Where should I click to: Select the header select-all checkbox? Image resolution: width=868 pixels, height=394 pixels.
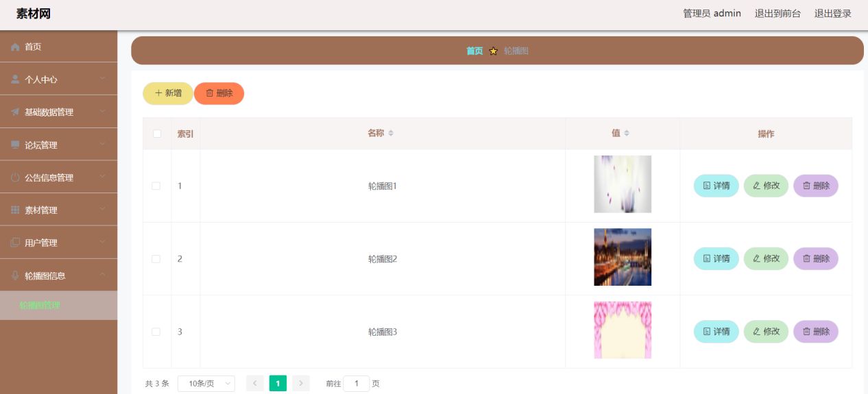157,134
